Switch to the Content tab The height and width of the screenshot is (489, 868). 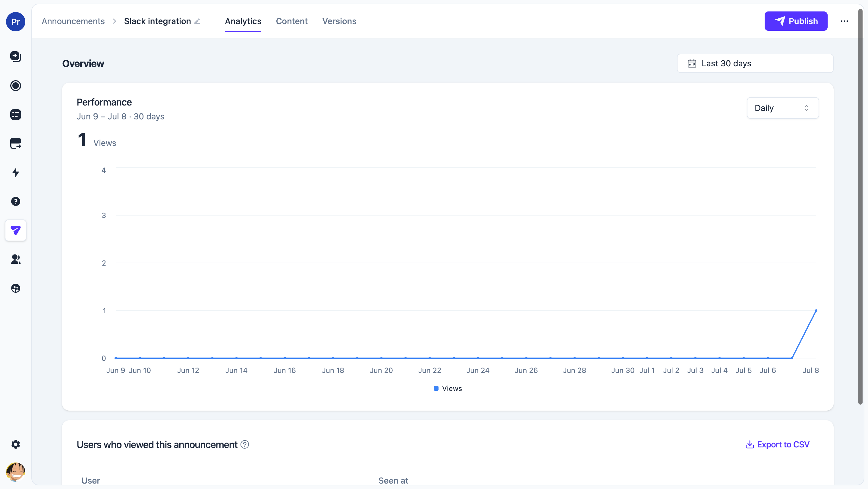(291, 21)
